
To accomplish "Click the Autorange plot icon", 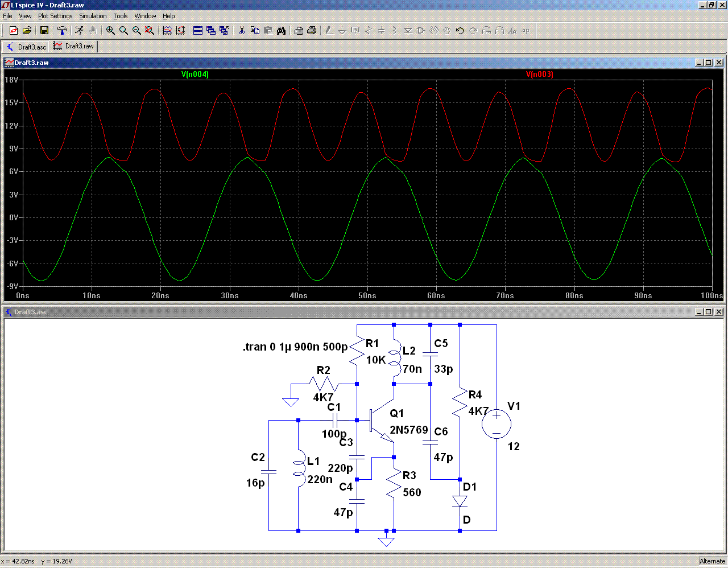I will (180, 31).
